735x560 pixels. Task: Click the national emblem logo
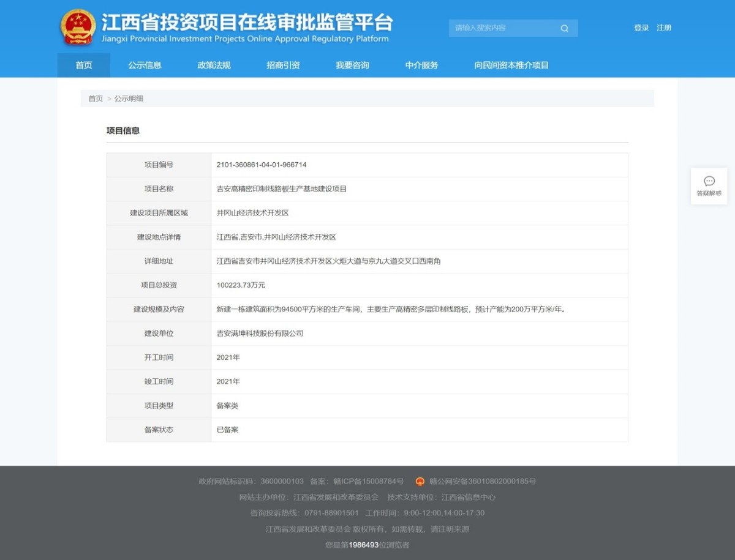click(77, 27)
